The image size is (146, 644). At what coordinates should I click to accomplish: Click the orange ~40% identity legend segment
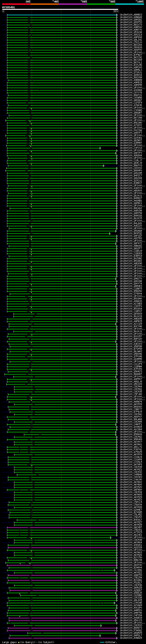pos(45,4)
